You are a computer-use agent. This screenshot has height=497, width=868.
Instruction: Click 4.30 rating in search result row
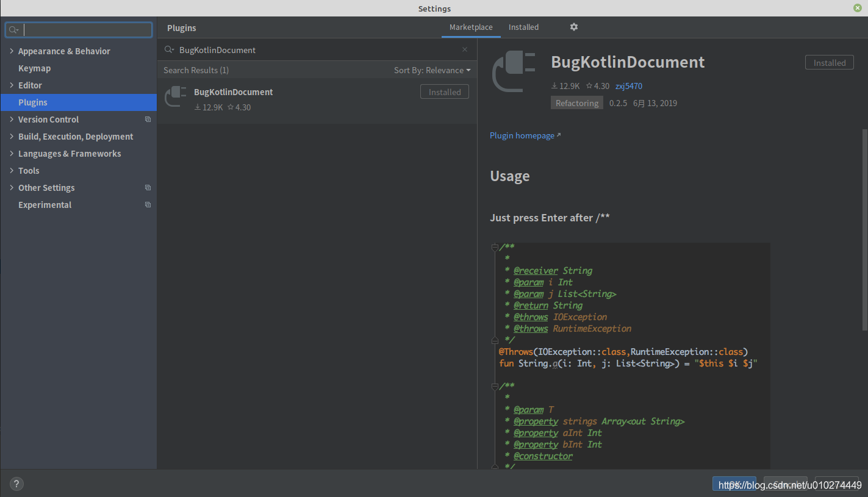pyautogui.click(x=239, y=107)
